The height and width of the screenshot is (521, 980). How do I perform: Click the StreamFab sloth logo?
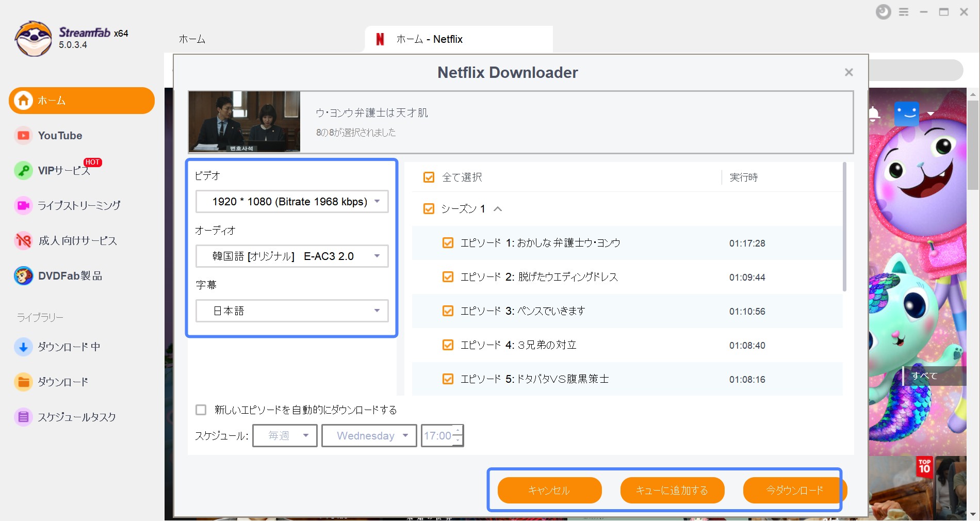34,39
